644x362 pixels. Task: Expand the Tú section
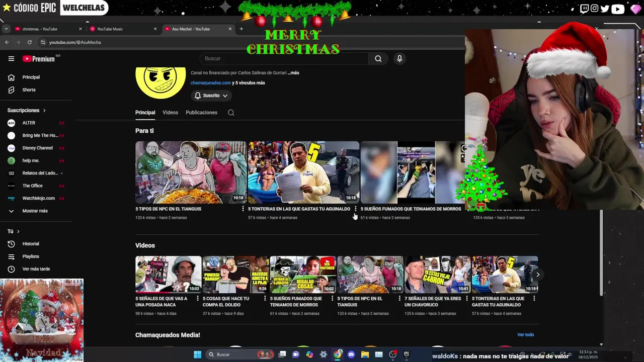14,231
